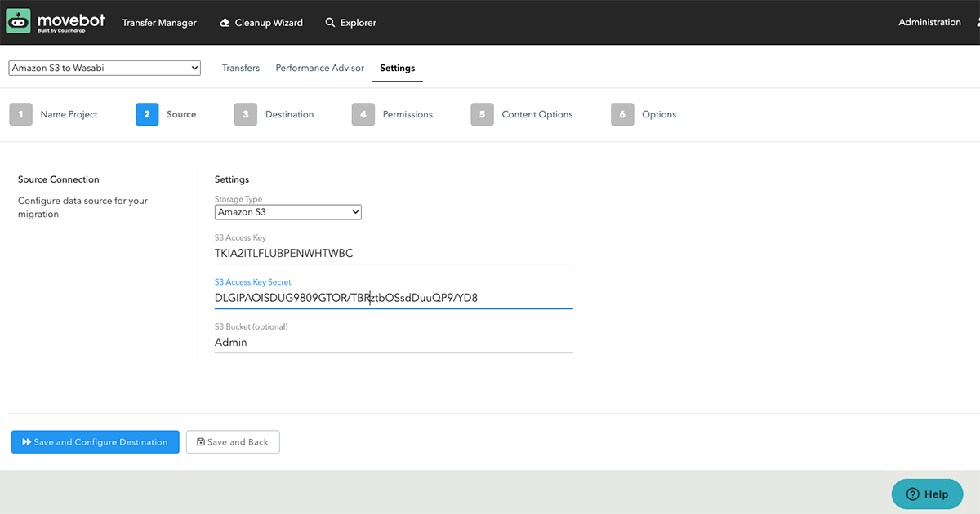Screen dimensions: 980x514
Task: Click the S3 Access Key label
Action: tap(240, 237)
